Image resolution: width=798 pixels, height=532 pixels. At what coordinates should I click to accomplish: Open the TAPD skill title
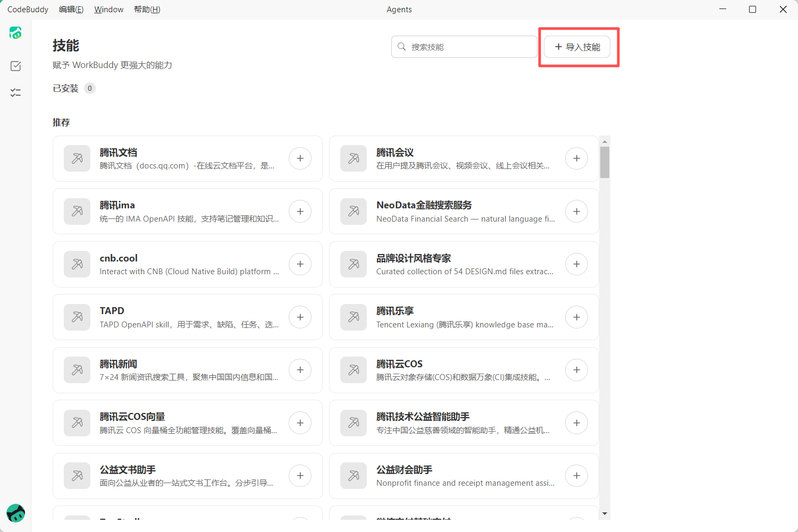(x=112, y=311)
